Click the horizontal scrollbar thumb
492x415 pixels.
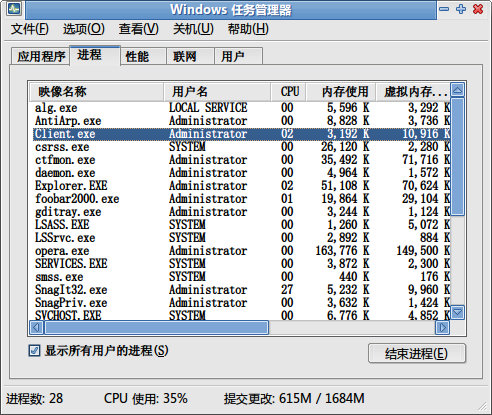[156, 328]
